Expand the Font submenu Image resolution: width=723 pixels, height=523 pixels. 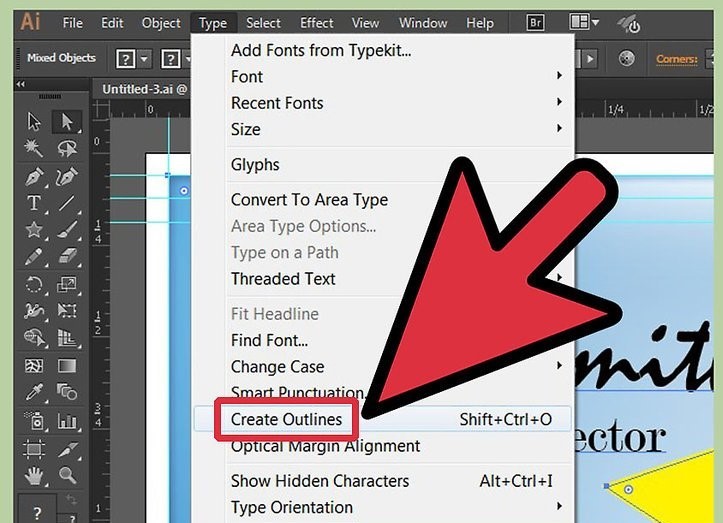[247, 76]
